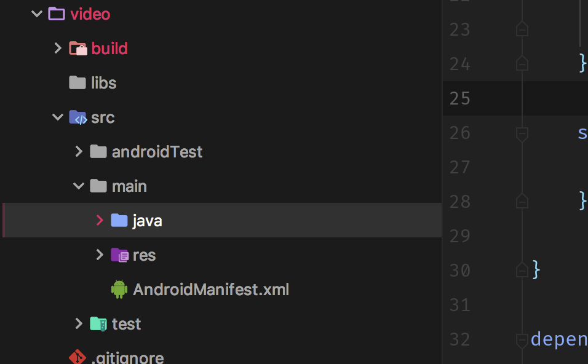This screenshot has width=588, height=364.
Task: Select the video label
Action: pos(90,14)
